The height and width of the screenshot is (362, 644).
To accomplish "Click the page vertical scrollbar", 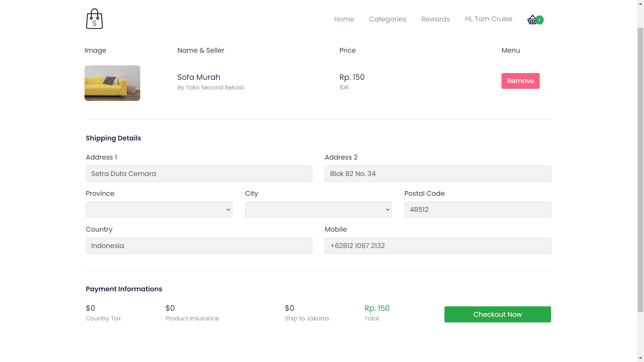I will click(x=640, y=168).
